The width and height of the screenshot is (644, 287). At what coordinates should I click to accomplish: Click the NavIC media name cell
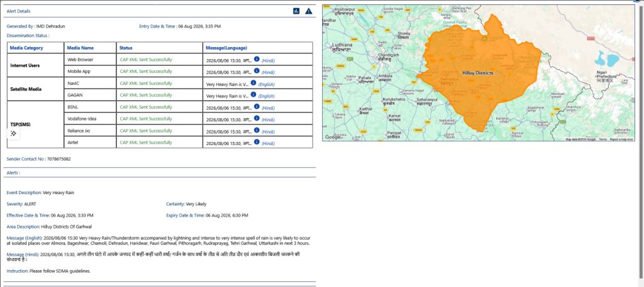(x=90, y=84)
